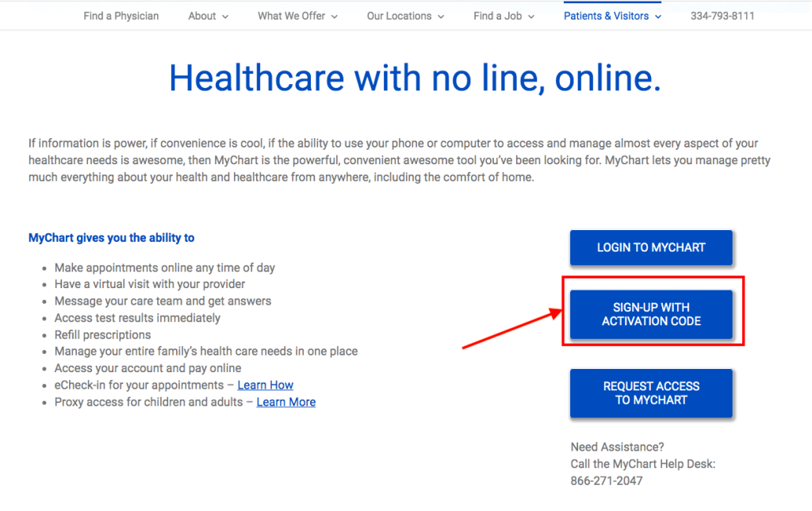Viewport: 812px width, 511px height.
Task: Click the Need Assistance? text
Action: [x=617, y=447]
